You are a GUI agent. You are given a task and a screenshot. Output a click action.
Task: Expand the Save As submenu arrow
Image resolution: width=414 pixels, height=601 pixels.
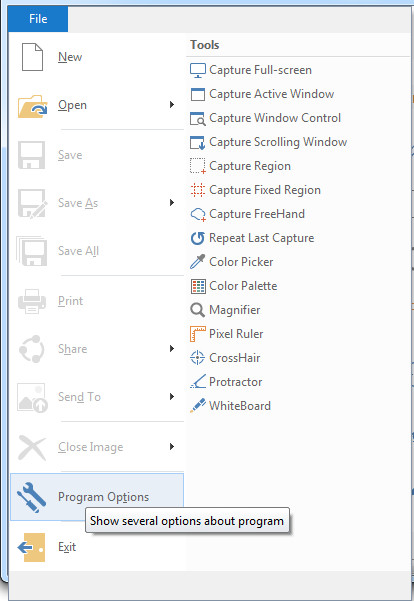pos(172,202)
